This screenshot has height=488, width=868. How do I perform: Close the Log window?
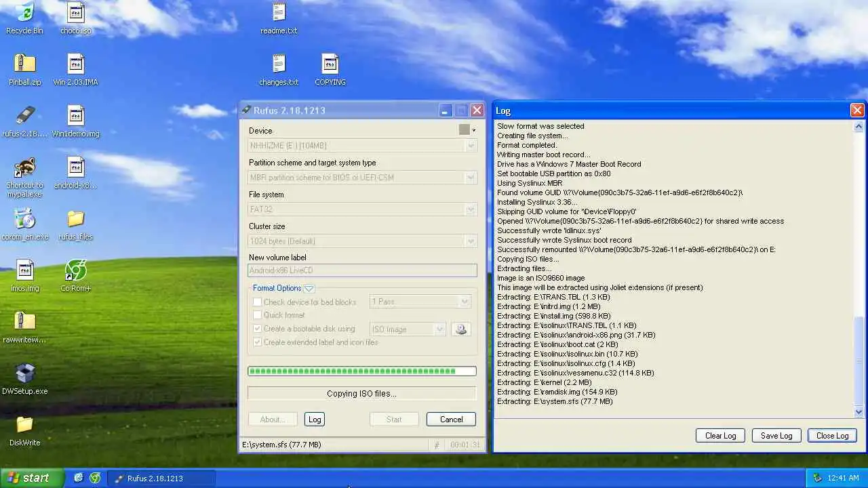point(857,110)
